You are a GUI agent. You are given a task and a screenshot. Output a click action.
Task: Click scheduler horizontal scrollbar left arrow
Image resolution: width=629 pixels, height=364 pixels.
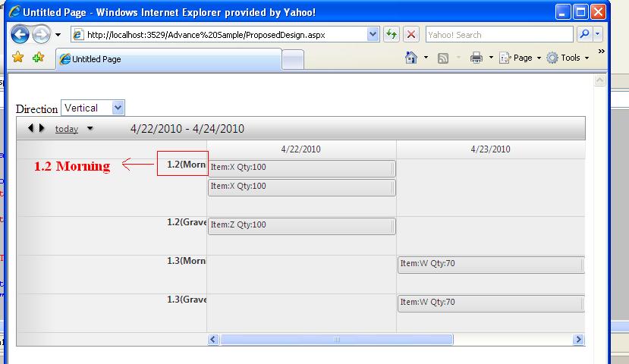tap(213, 340)
